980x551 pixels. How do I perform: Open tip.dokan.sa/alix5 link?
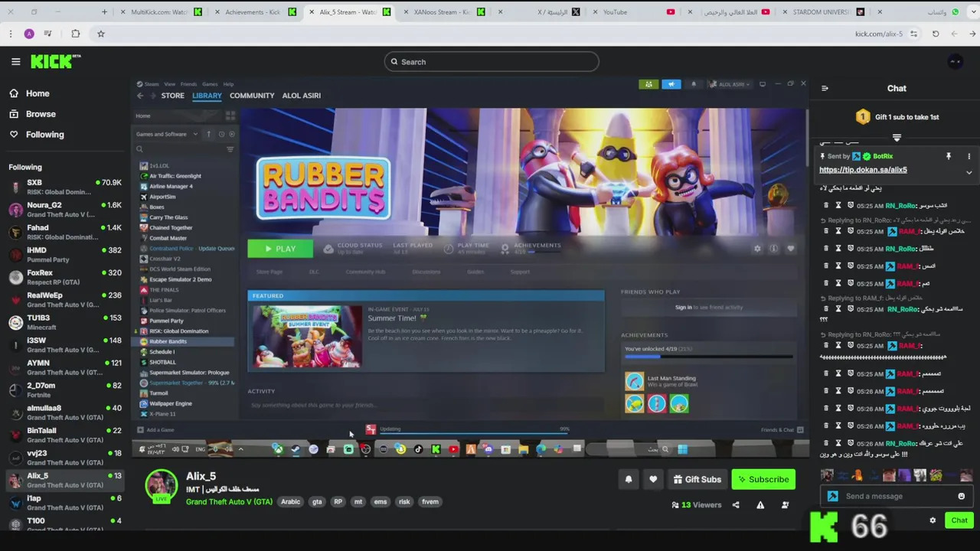coord(863,170)
